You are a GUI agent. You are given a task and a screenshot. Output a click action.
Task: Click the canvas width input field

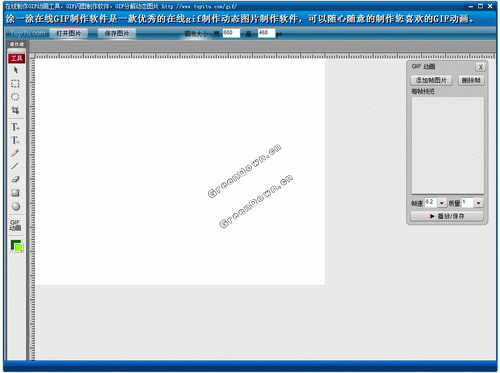click(231, 33)
